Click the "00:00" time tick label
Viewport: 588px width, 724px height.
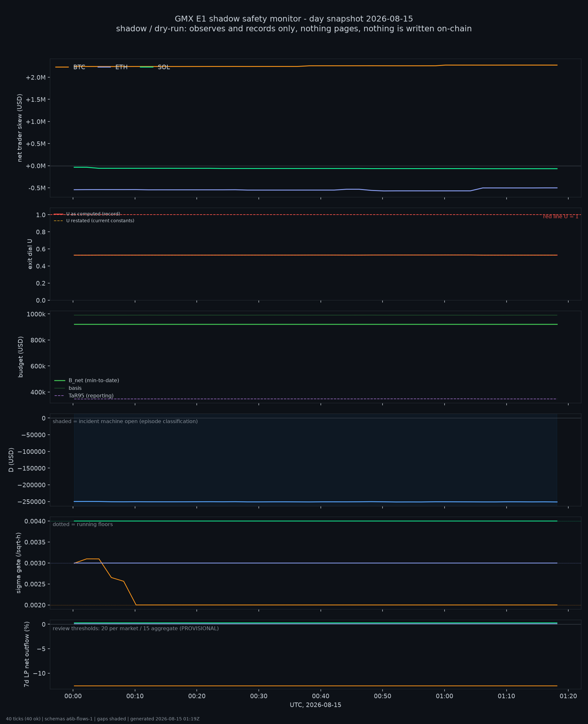point(73,697)
